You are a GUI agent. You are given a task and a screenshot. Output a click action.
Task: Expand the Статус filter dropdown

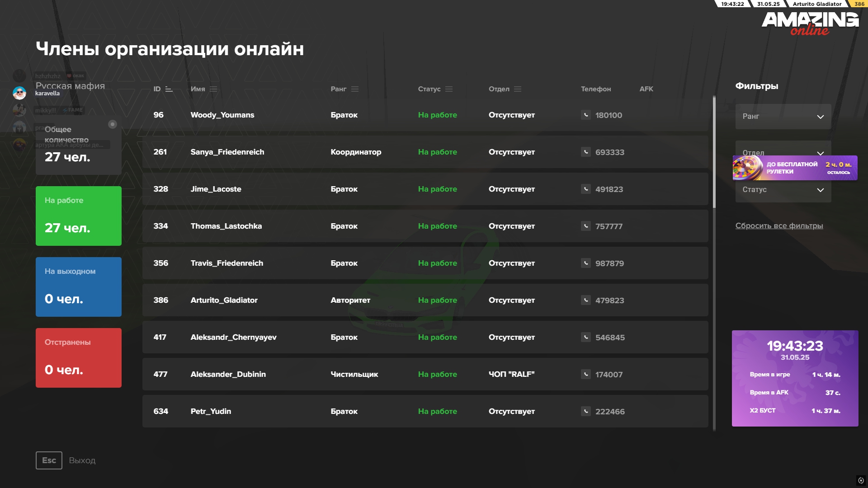[x=783, y=190]
